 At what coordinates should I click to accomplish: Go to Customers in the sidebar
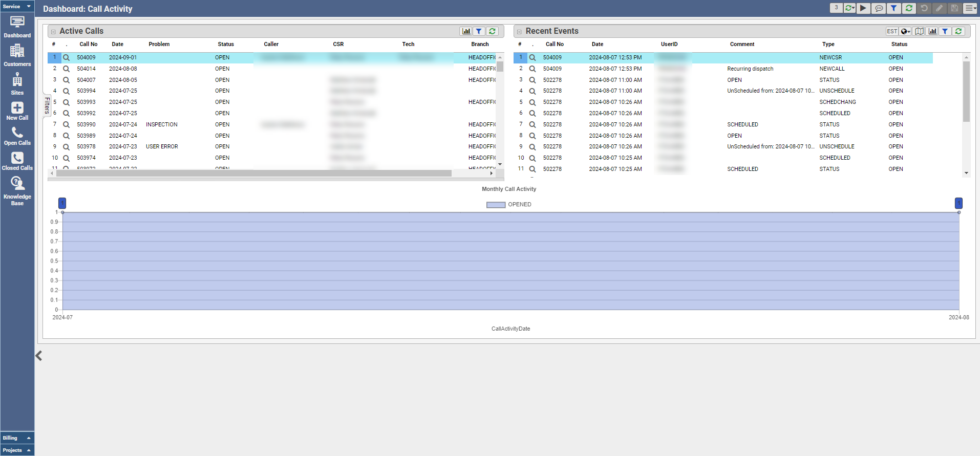pyautogui.click(x=17, y=55)
